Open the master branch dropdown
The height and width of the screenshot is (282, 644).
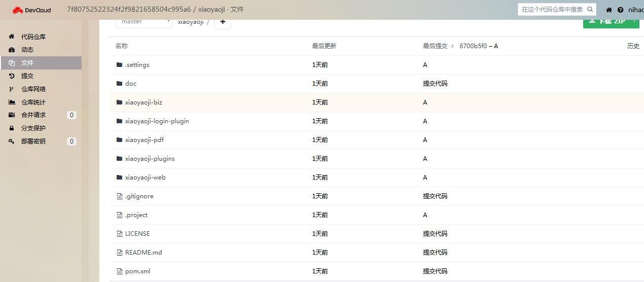(x=144, y=23)
